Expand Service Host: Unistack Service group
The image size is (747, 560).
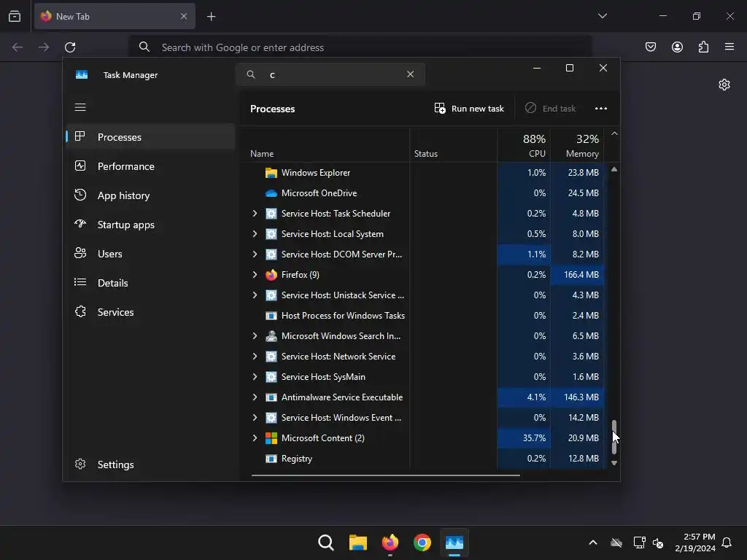[x=255, y=295]
